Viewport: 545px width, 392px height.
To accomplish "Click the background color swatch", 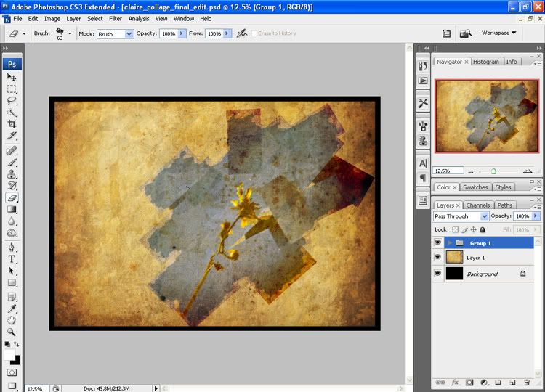I will 16,362.
